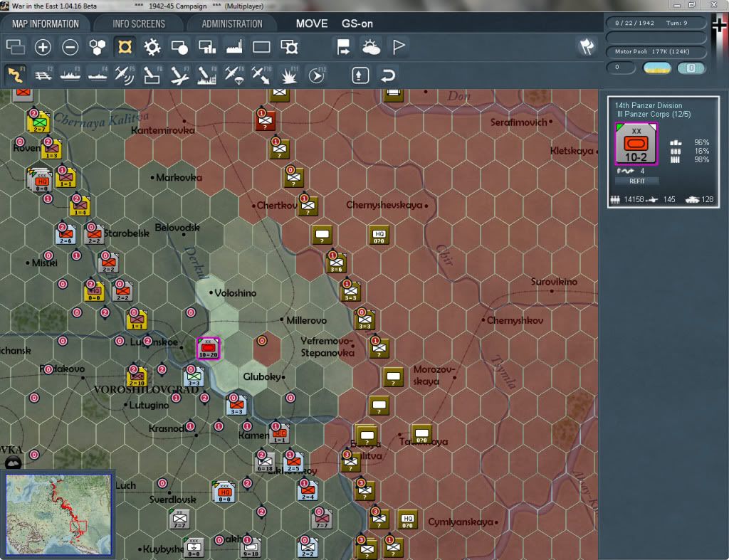
Task: Click the gear-shaped toolbar icon
Action: pos(152,47)
